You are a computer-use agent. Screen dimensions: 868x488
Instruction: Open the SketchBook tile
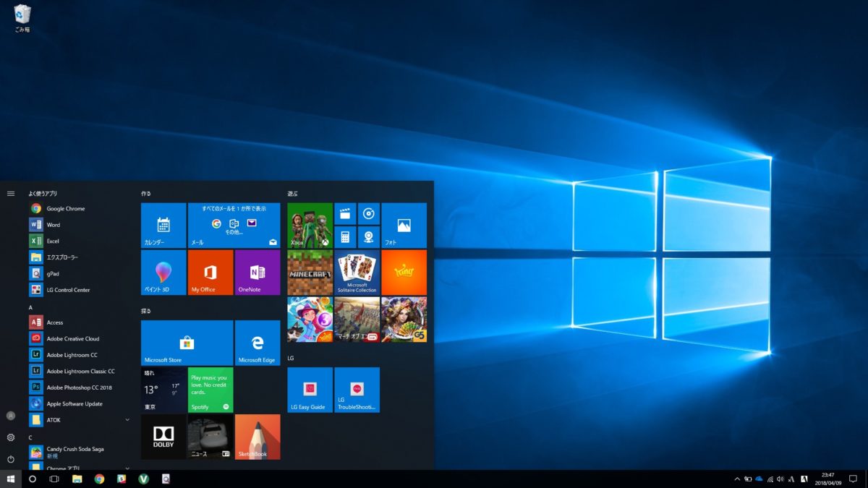pyautogui.click(x=258, y=437)
